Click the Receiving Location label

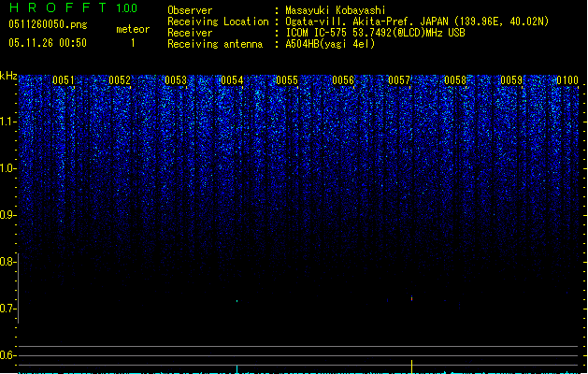point(218,22)
